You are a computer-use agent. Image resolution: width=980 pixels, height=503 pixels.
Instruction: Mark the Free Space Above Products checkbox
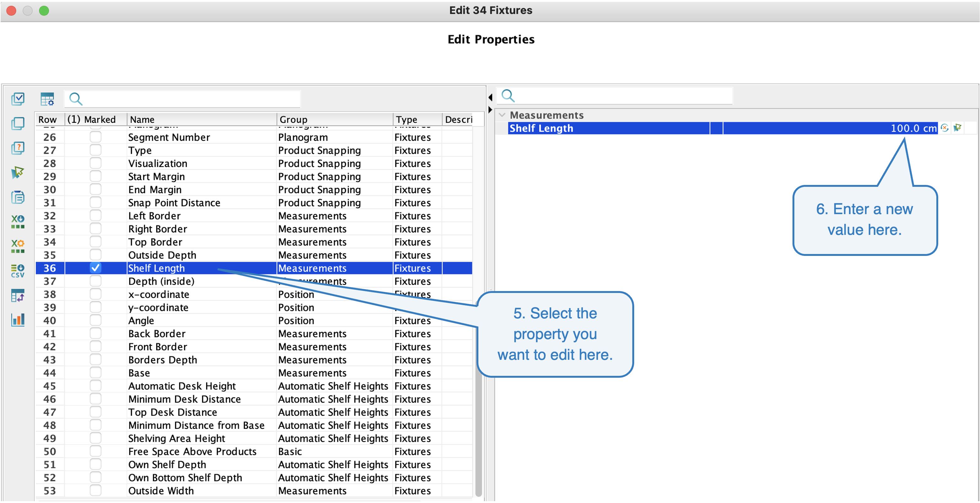point(95,451)
